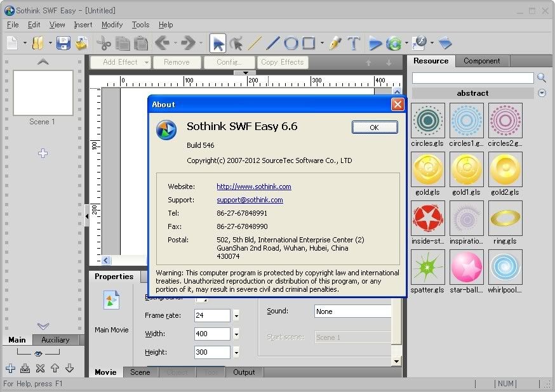Select the Reshape pointer tool
Image resolution: width=555 pixels, height=392 pixels.
pos(236,43)
